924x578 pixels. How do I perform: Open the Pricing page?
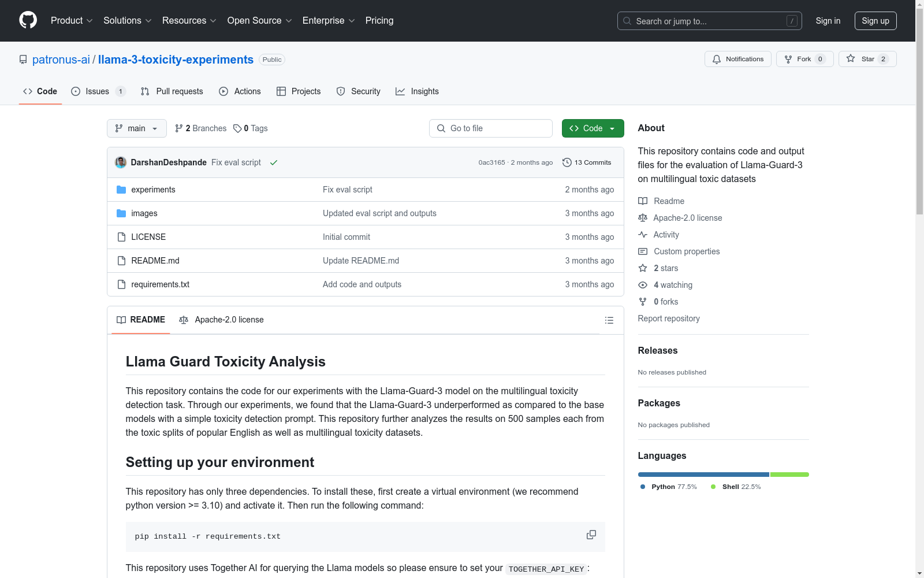point(379,20)
